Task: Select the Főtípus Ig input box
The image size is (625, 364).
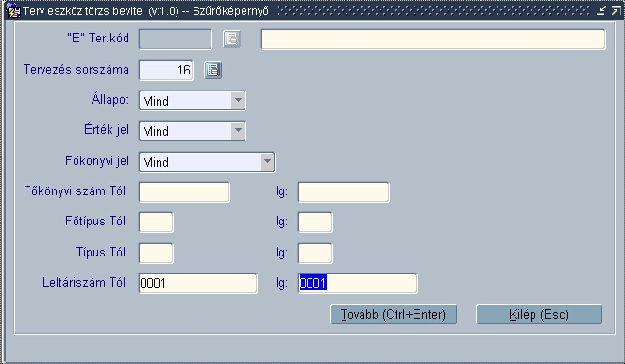Action: pyautogui.click(x=315, y=223)
